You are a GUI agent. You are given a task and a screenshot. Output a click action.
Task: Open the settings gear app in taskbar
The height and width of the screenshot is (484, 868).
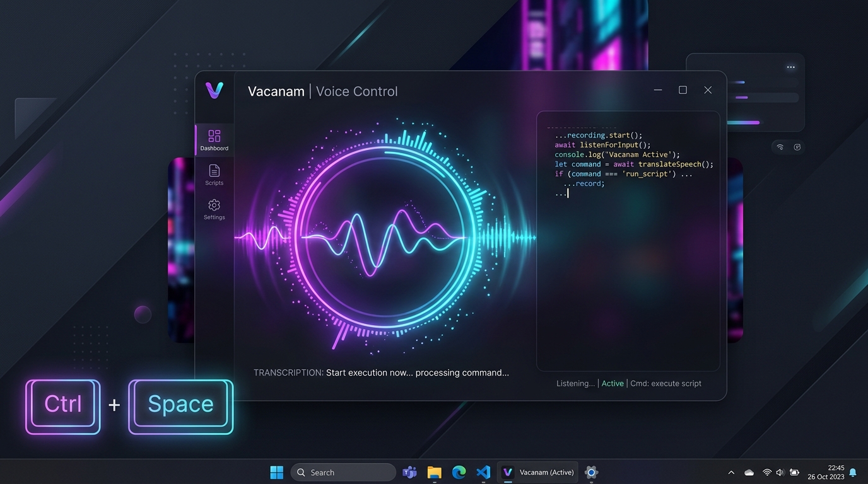[x=591, y=472]
